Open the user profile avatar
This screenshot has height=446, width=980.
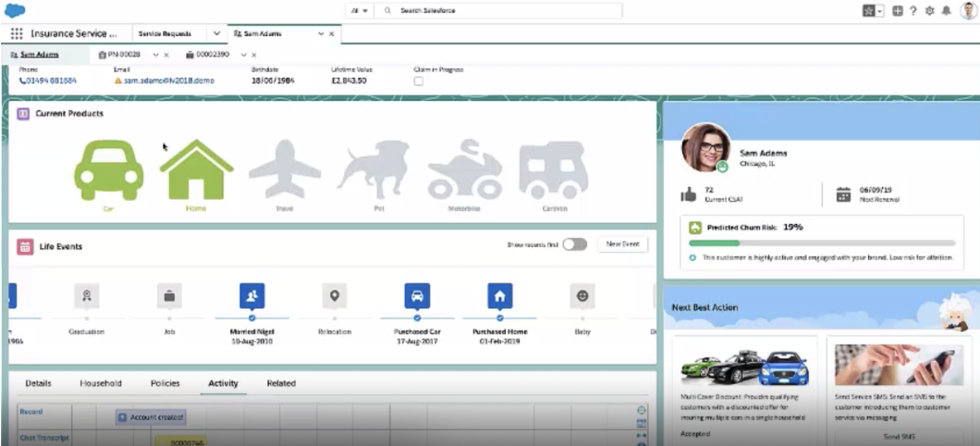[968, 10]
